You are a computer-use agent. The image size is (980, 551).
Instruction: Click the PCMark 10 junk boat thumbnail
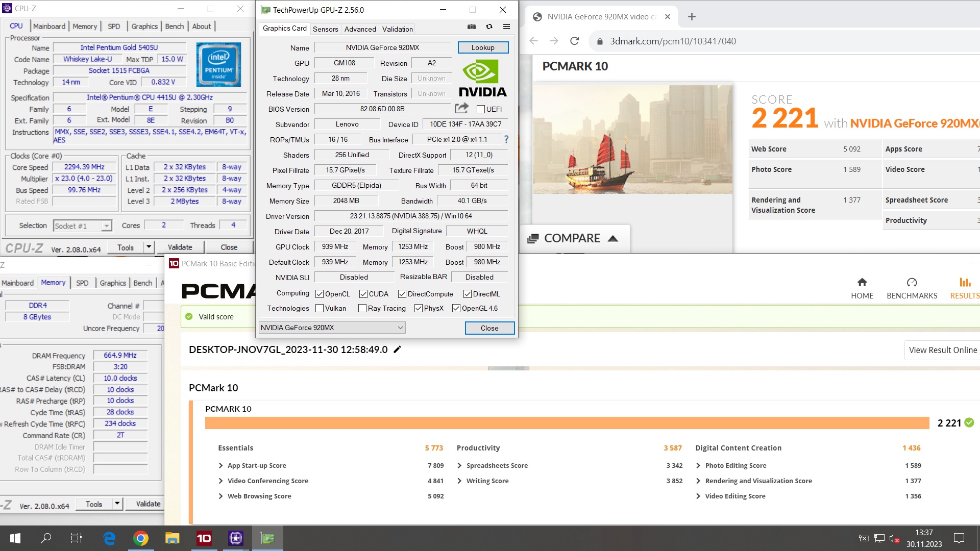coord(632,139)
